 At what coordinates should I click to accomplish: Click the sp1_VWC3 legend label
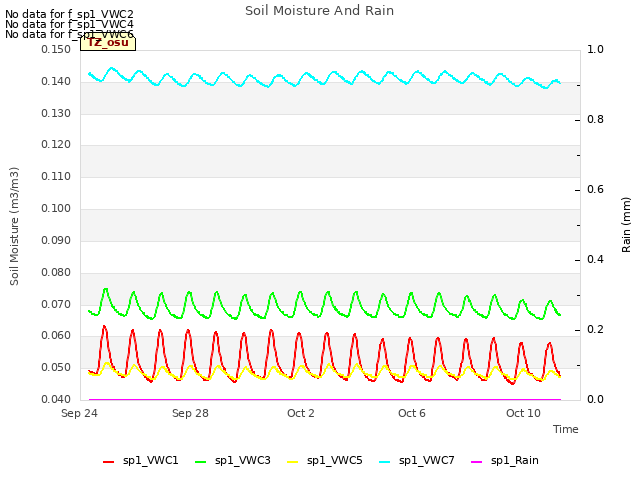242,460
